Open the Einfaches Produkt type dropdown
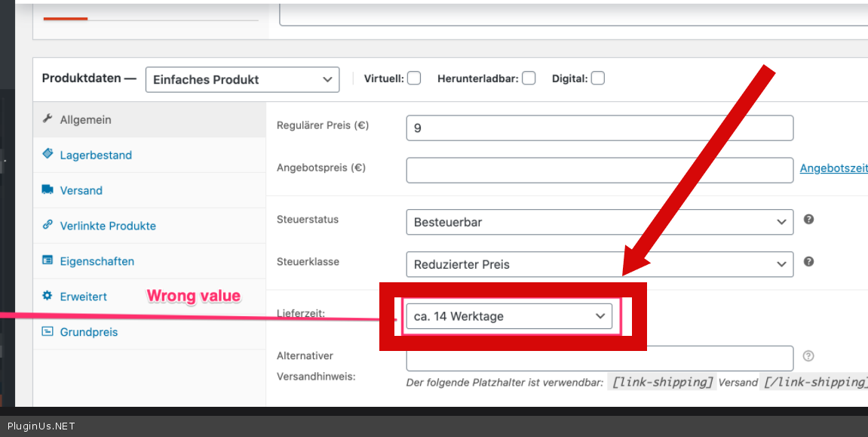This screenshot has height=437, width=868. 243,80
